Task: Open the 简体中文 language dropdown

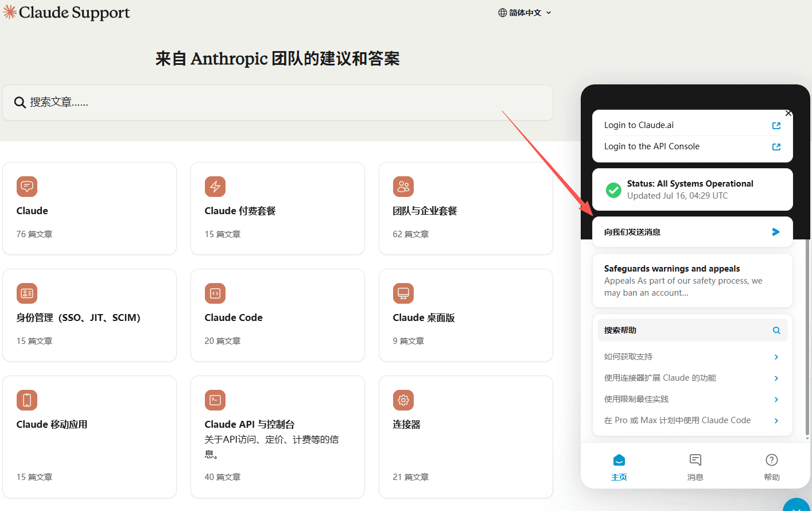Action: (525, 13)
